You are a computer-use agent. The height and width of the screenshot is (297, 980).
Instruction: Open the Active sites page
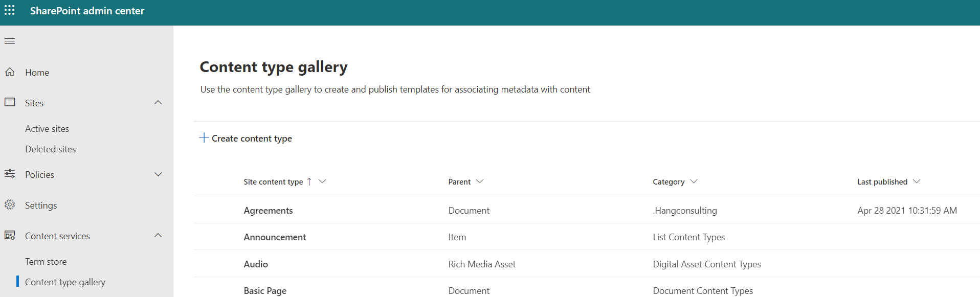[47, 128]
